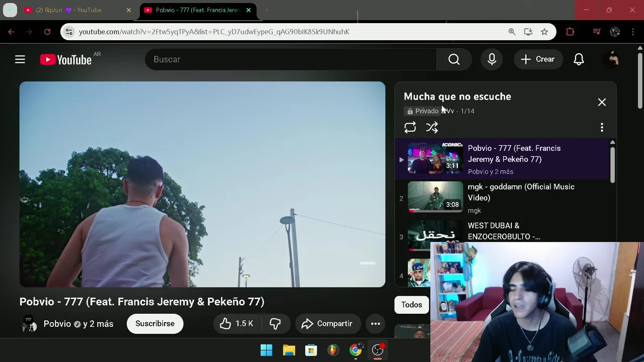Open the YouTube guide hamburger menu
The width and height of the screenshot is (644, 362).
coord(20,59)
